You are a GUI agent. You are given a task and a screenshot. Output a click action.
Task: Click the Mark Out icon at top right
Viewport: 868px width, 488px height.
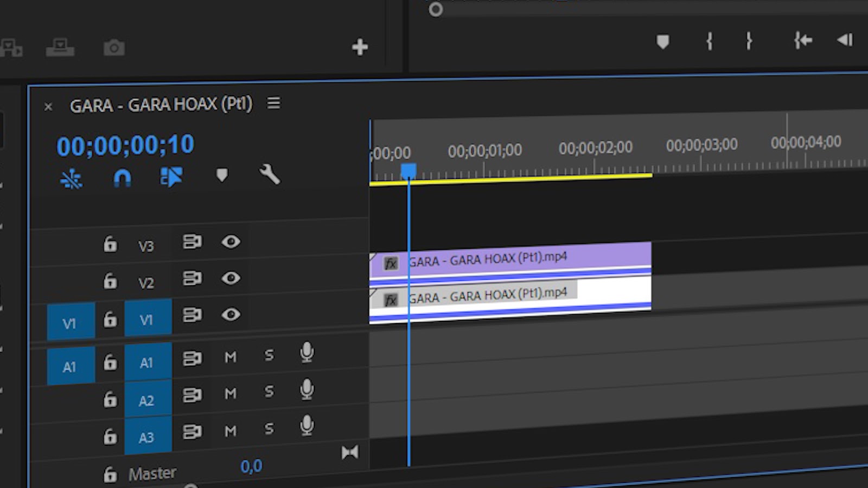tap(749, 41)
